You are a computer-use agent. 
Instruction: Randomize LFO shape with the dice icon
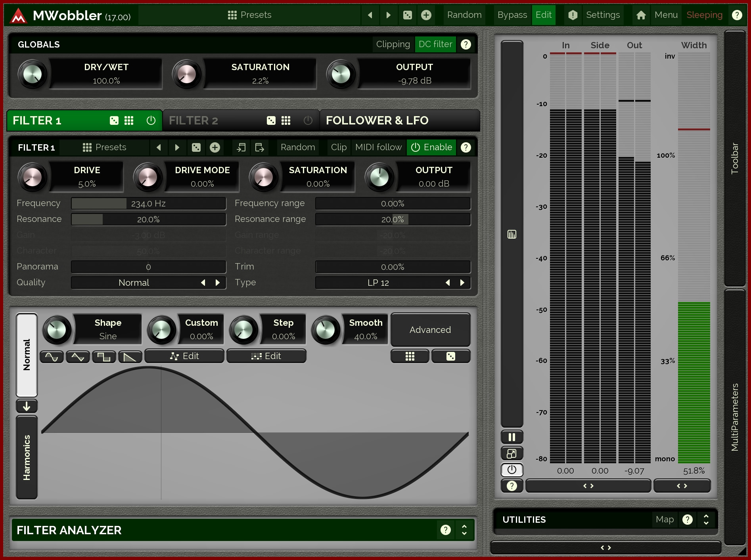(x=450, y=356)
